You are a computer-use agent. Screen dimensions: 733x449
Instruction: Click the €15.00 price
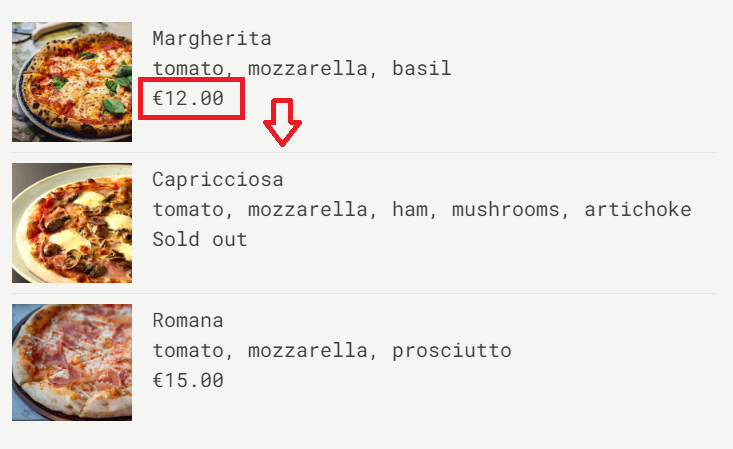(x=188, y=380)
